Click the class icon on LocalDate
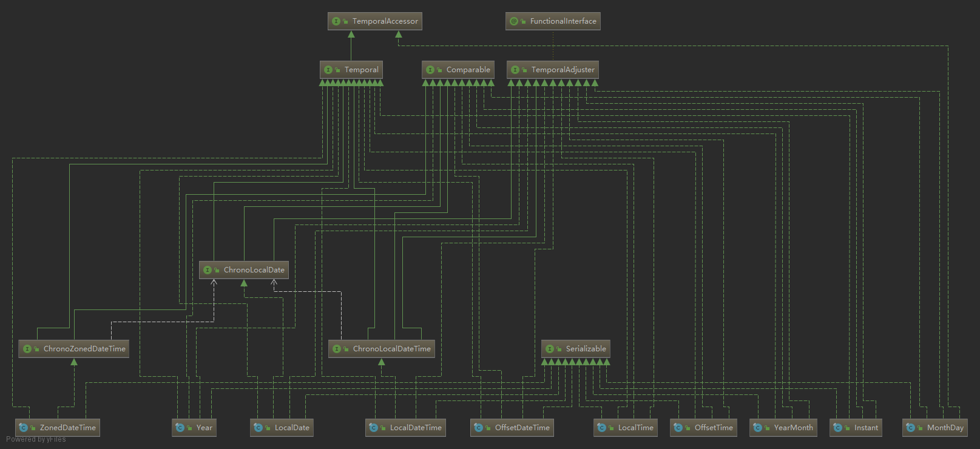 (x=259, y=428)
